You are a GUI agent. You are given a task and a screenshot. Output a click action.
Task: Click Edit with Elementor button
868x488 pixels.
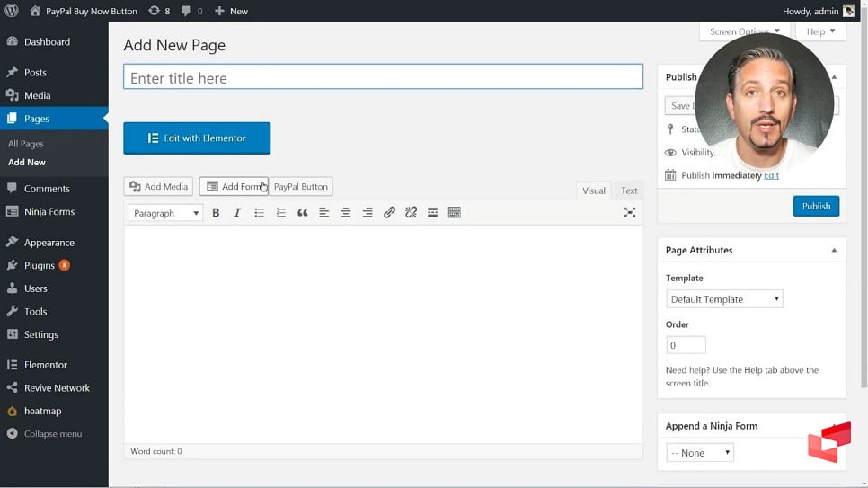pyautogui.click(x=197, y=138)
